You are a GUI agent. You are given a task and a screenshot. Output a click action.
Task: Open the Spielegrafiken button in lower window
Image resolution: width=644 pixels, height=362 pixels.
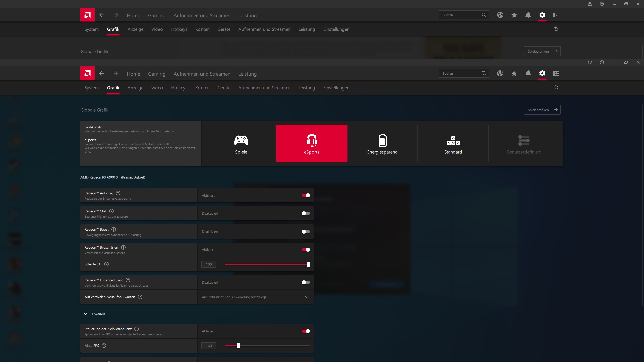tap(542, 110)
